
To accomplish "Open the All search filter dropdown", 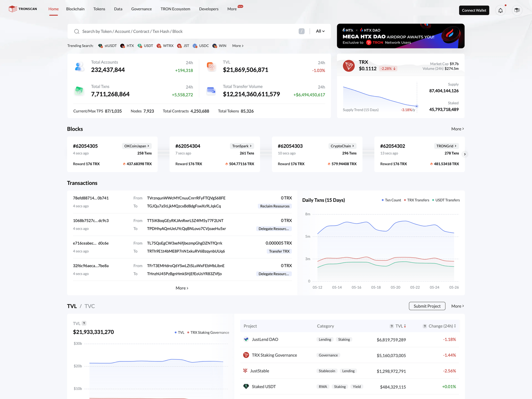I will pyautogui.click(x=320, y=31).
